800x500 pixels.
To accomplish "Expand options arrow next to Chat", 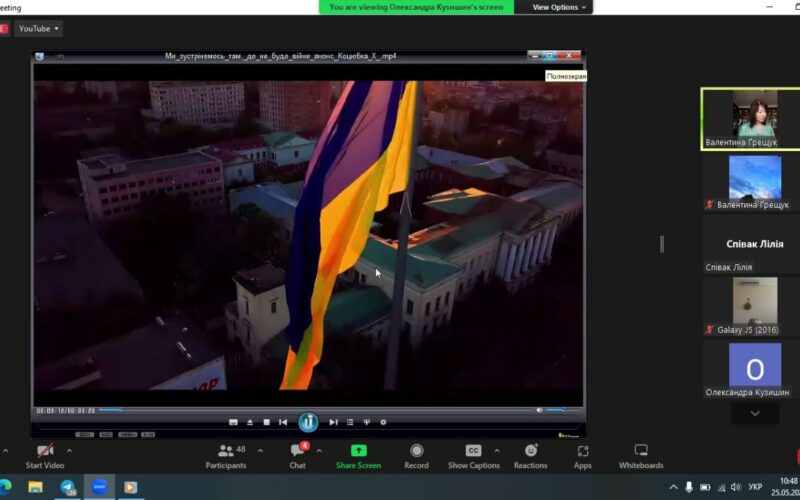I will [319, 451].
